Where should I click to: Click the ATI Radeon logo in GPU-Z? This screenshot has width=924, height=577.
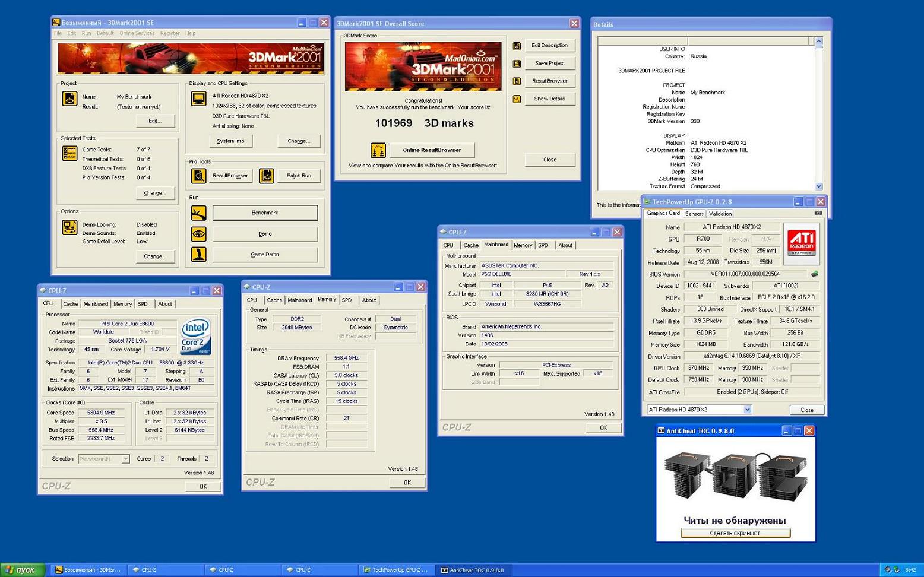click(801, 243)
